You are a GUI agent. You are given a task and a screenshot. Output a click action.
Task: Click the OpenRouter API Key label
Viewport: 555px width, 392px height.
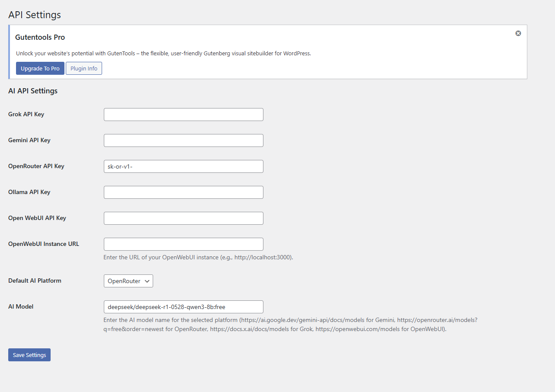tap(36, 166)
